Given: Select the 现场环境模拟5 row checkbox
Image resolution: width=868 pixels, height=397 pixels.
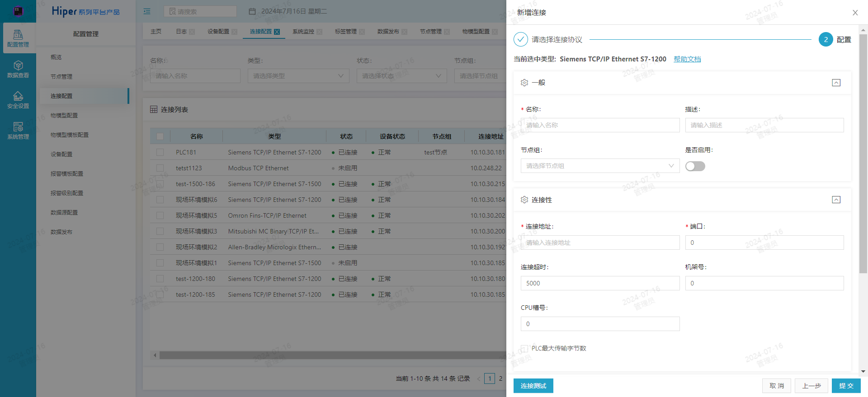Looking at the screenshot, I should click(160, 215).
